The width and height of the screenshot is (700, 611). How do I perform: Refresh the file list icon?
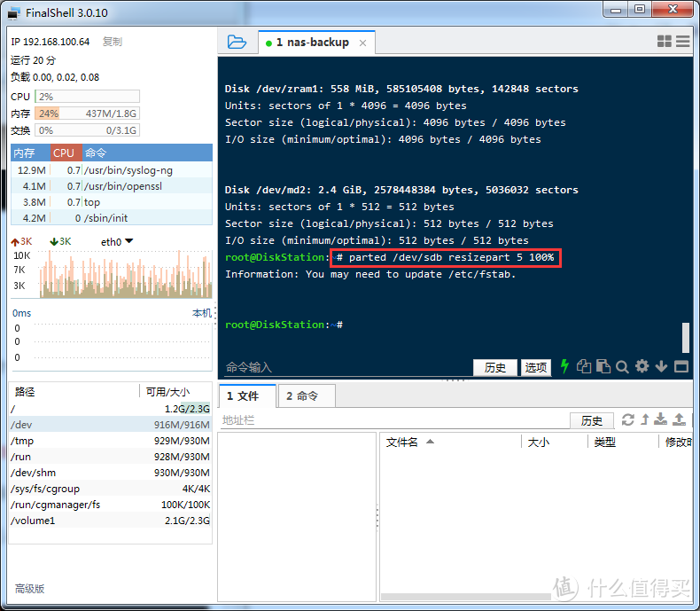pos(627,419)
